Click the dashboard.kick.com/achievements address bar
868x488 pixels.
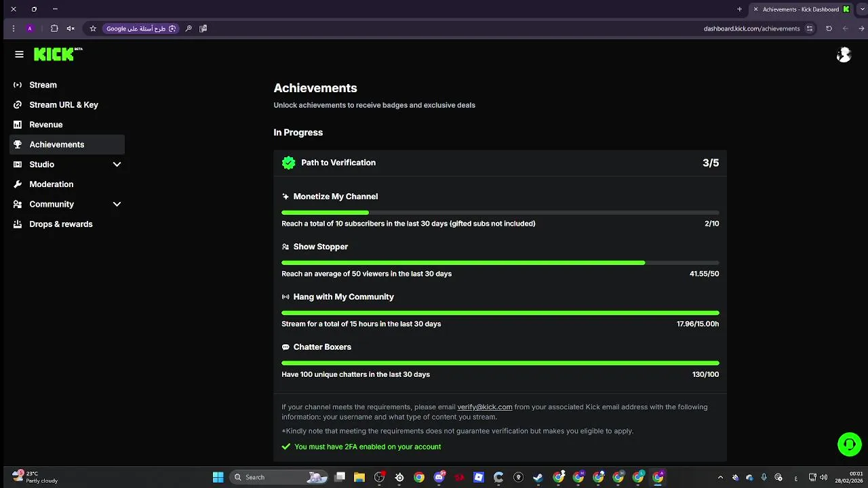pyautogui.click(x=751, y=28)
